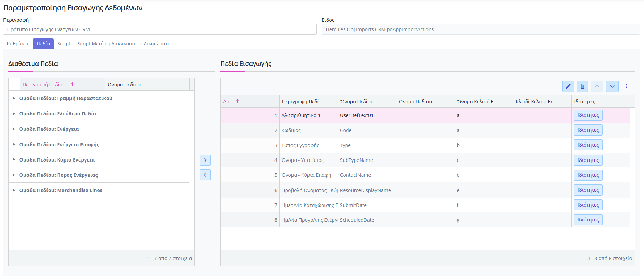
Task: Click the Τύπος Εγγραφής cell
Action: pos(308,145)
